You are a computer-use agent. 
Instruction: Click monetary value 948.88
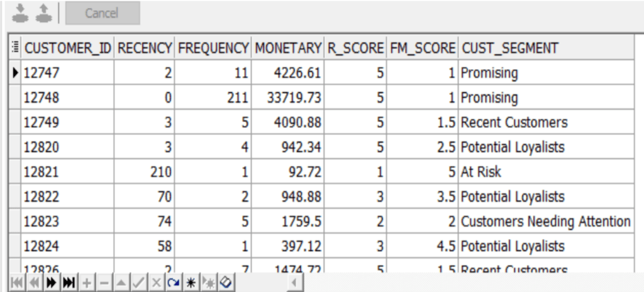point(287,196)
